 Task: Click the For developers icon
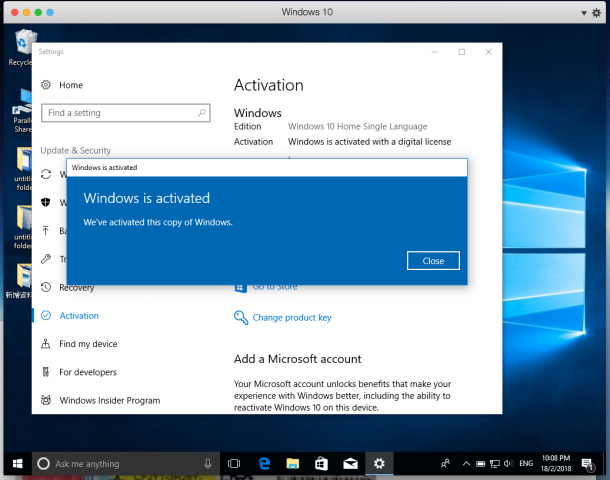[46, 372]
